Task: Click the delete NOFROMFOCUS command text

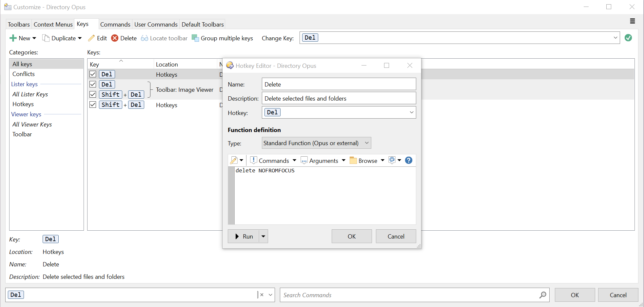Action: pyautogui.click(x=265, y=170)
